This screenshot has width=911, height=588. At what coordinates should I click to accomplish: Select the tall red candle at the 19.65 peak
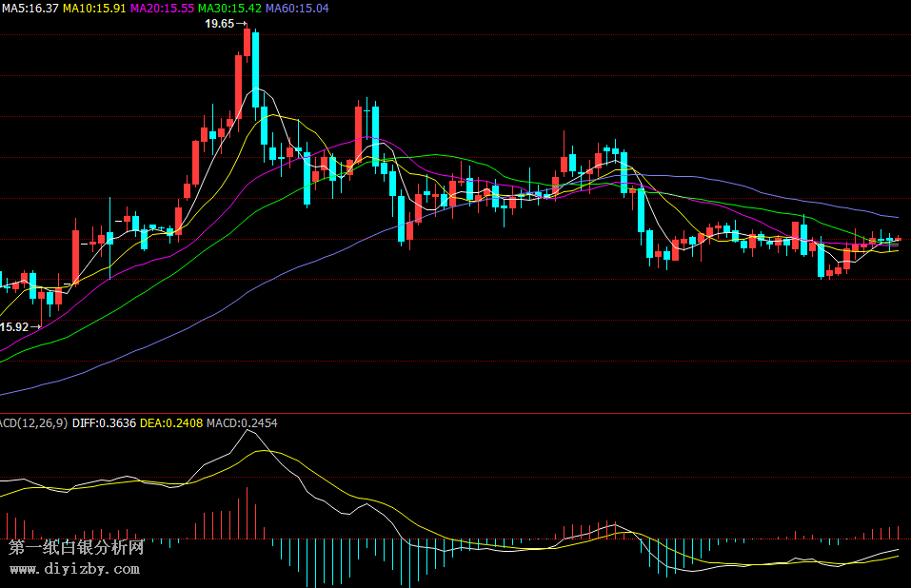point(247,43)
